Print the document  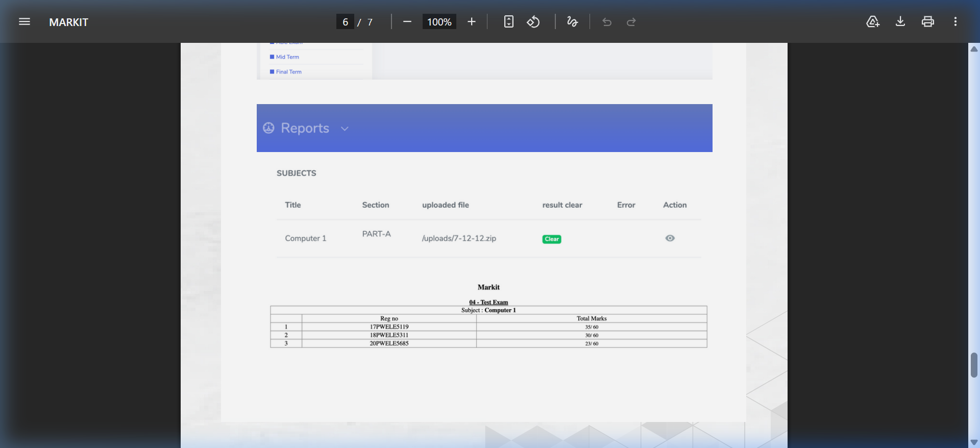[927, 21]
